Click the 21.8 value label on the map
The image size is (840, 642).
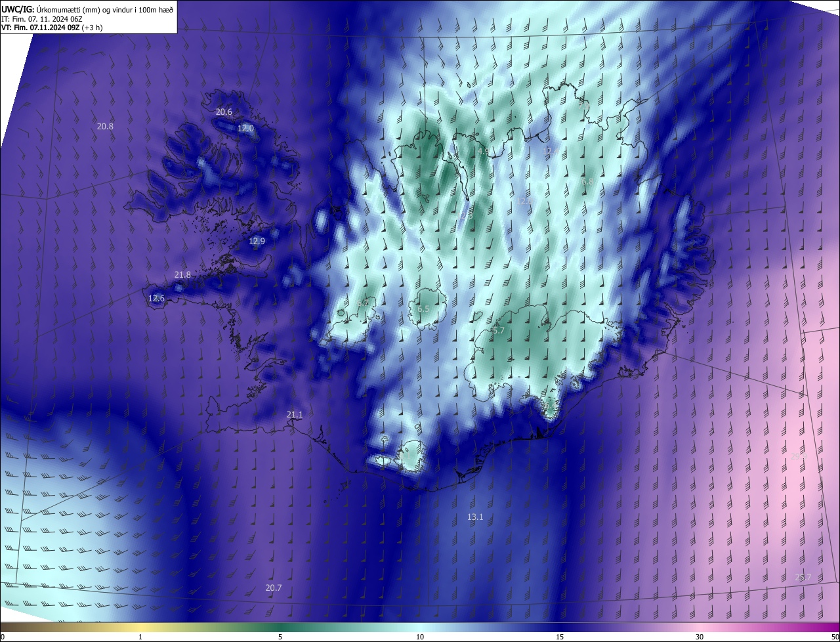coord(182,274)
